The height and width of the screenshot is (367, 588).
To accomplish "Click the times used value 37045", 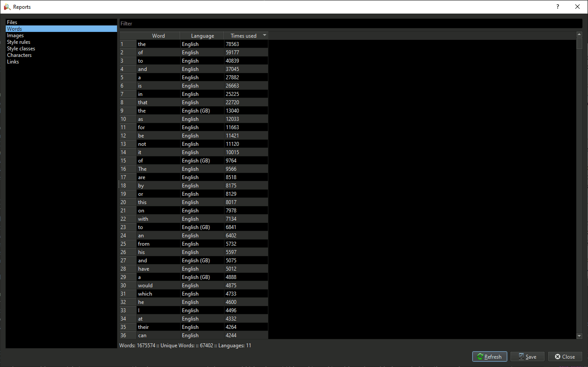I will 246,69.
